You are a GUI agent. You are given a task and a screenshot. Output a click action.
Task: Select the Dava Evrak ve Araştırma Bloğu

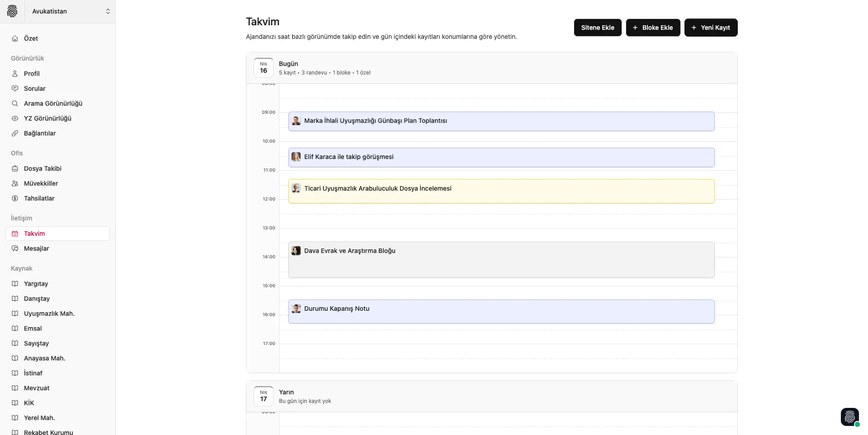(501, 260)
